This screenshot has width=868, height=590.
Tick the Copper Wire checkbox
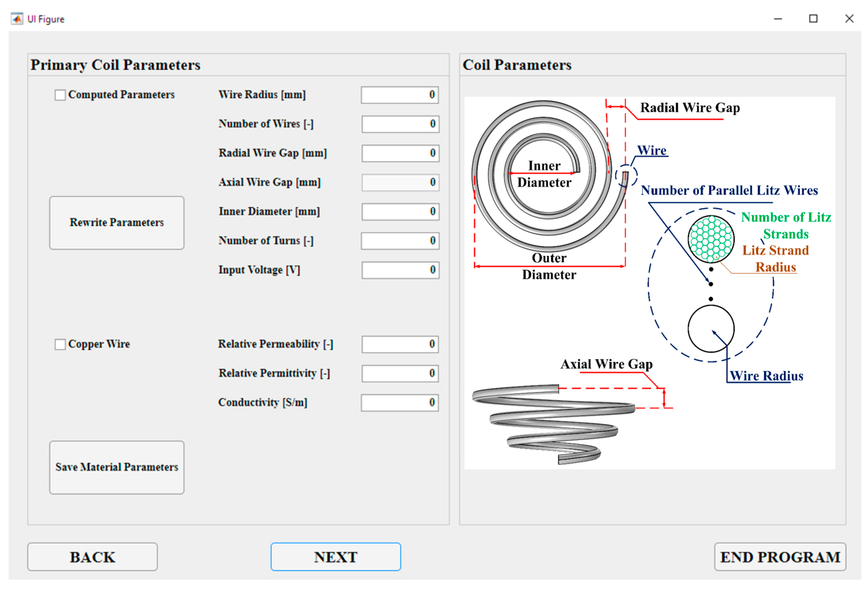pyautogui.click(x=60, y=344)
